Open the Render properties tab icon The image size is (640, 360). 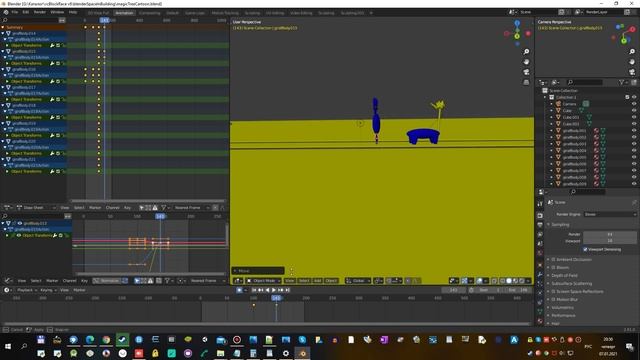[x=540, y=216]
